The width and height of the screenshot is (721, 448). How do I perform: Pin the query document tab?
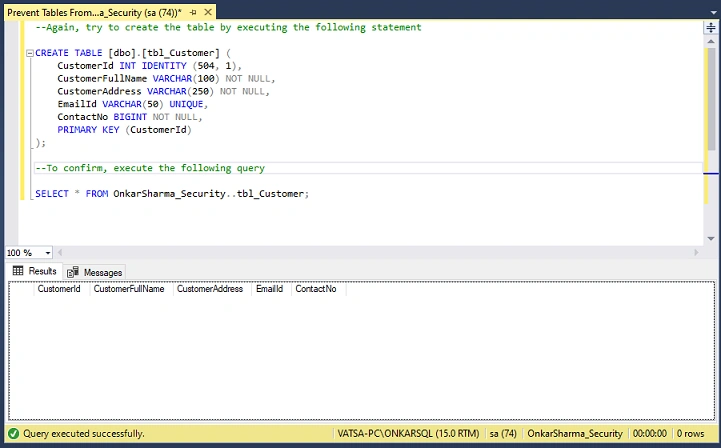coord(193,12)
